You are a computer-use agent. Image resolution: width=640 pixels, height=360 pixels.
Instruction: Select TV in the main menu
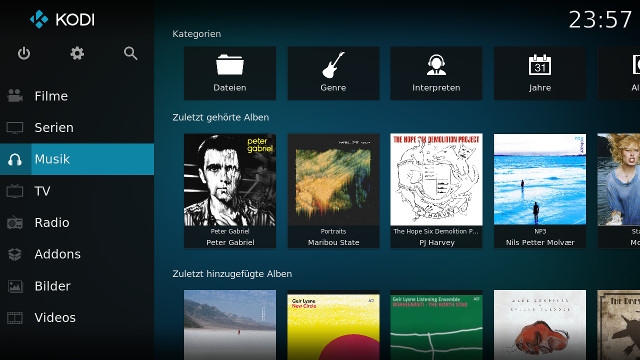pyautogui.click(x=77, y=191)
